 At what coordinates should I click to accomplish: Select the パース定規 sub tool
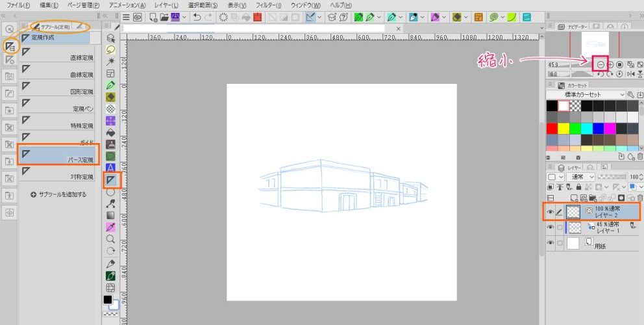pos(58,155)
